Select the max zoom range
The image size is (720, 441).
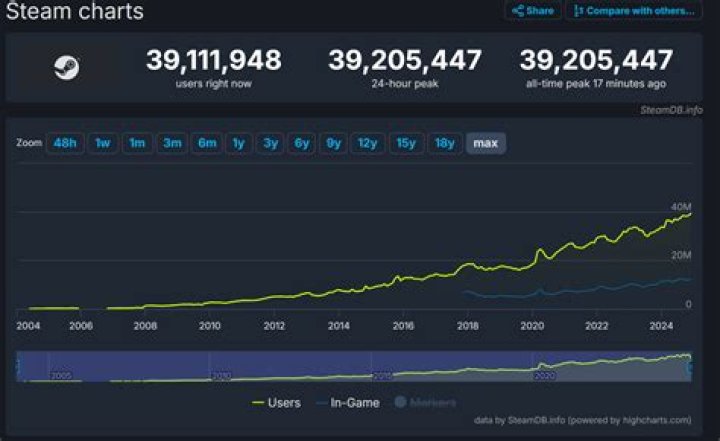tap(486, 143)
